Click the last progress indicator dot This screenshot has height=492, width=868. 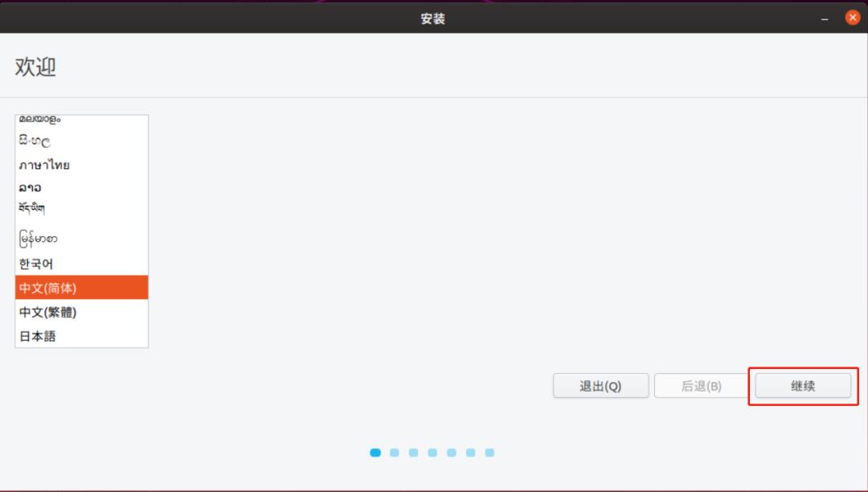click(488, 452)
